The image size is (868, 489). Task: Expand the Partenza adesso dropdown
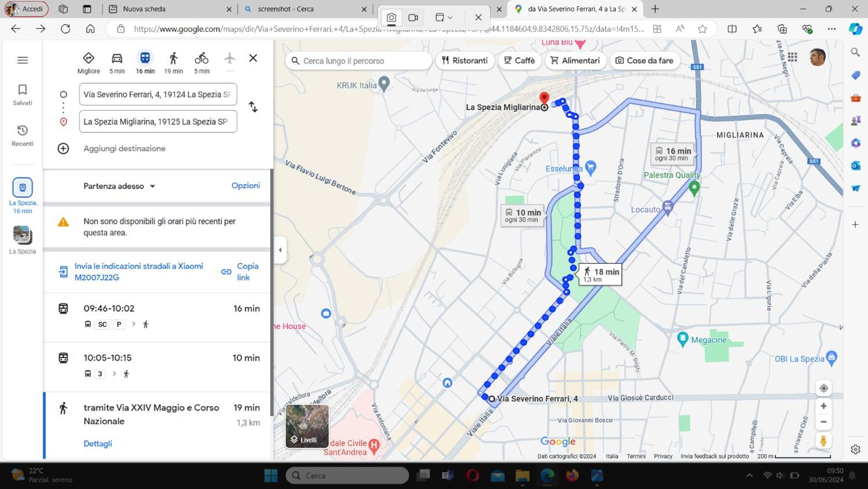119,186
